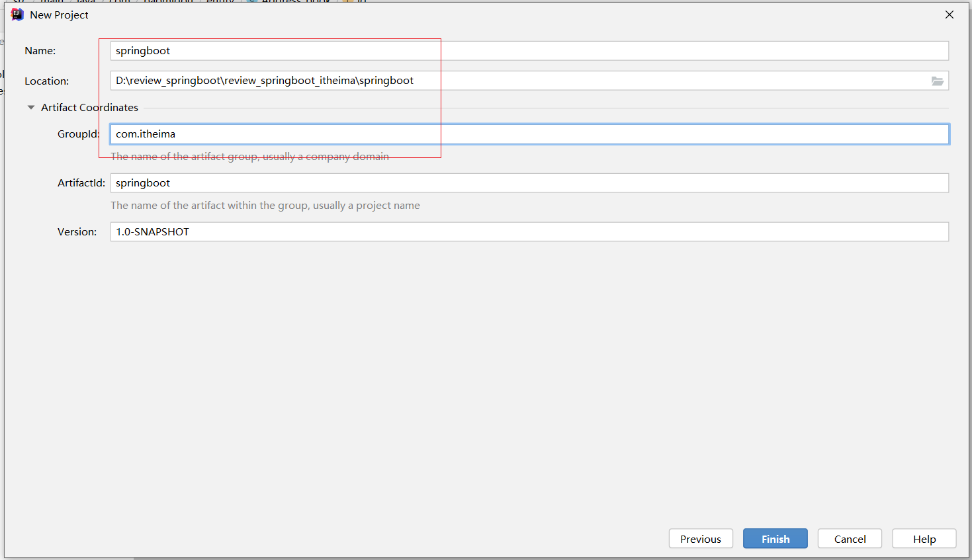Click the ArtifactId text field

tap(529, 183)
